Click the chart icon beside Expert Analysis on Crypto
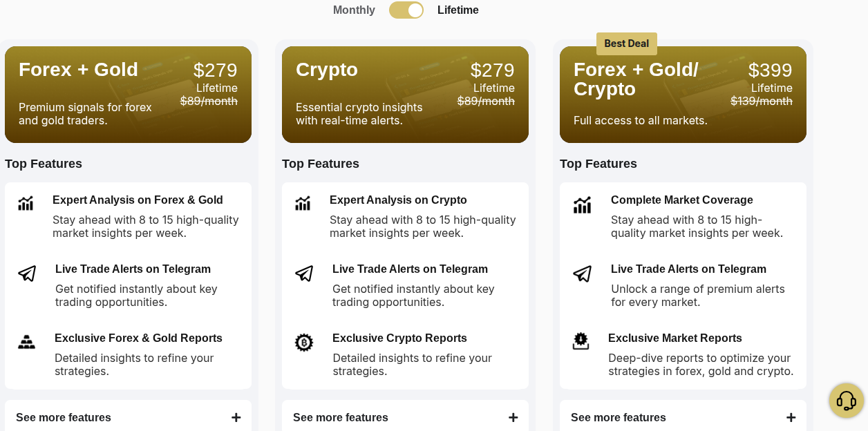This screenshot has height=431, width=868. [x=303, y=203]
